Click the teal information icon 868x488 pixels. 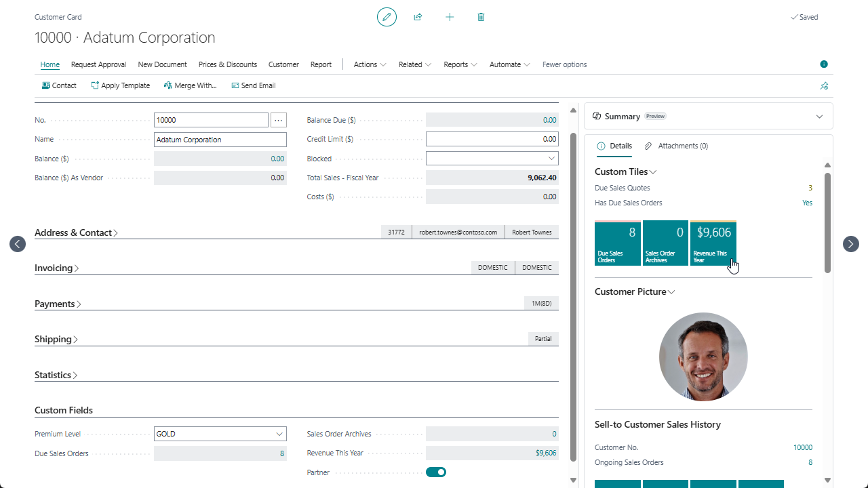click(824, 64)
